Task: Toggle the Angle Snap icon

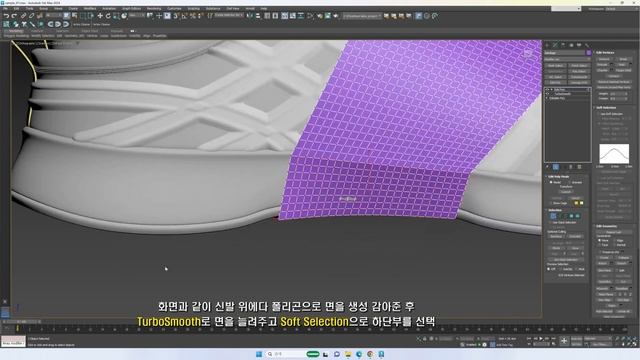Action: tap(184, 16)
